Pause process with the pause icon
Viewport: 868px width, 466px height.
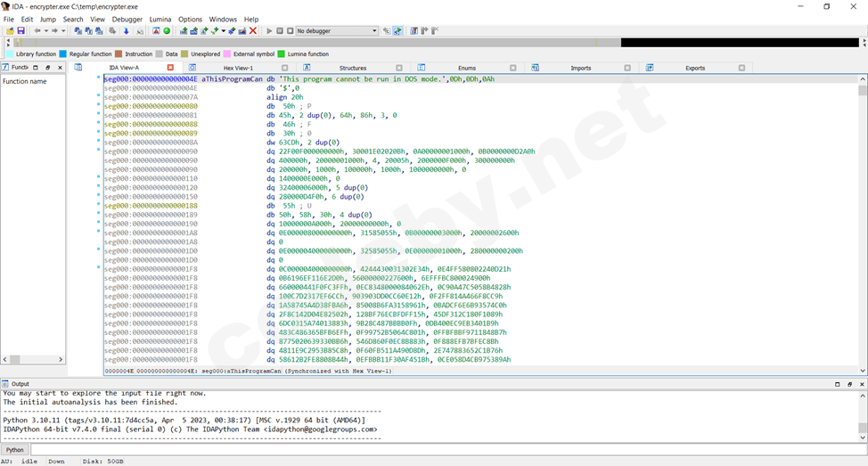coord(280,30)
